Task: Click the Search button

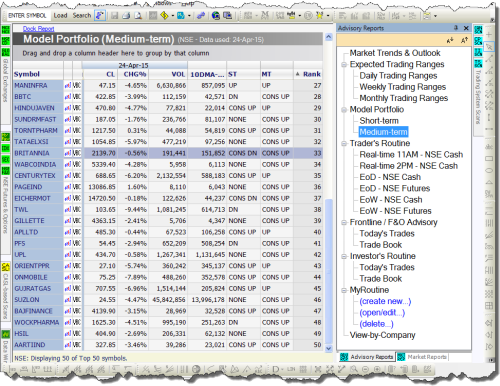Action: 82,15
